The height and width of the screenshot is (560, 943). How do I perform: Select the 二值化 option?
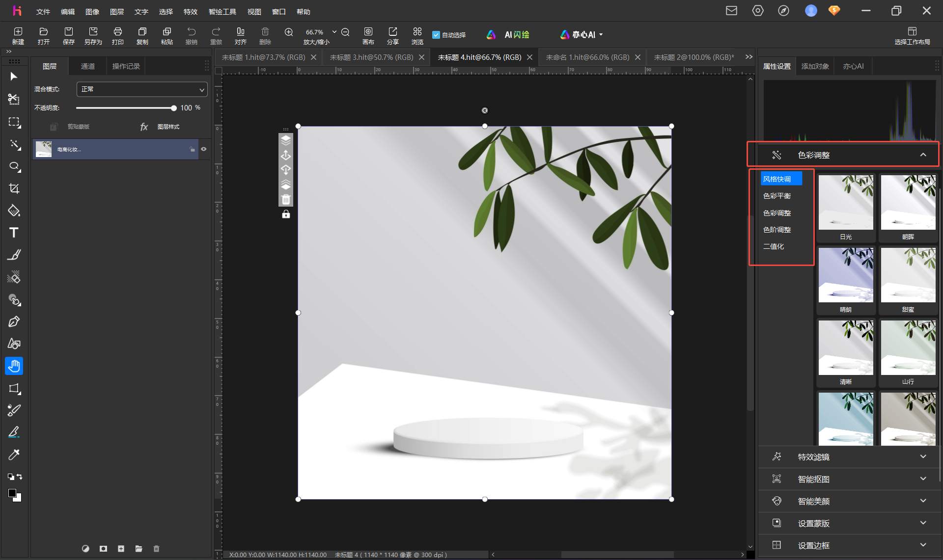point(774,246)
